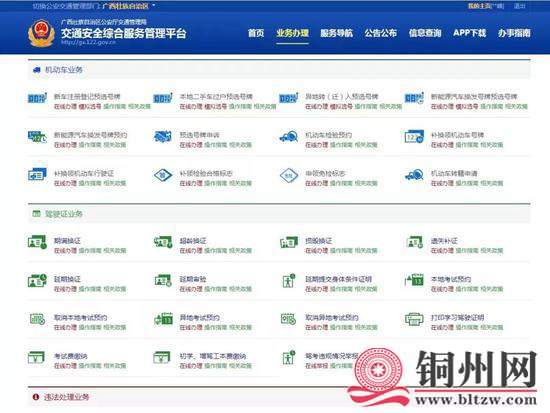Open the 公告公布 navigation tab
This screenshot has width=550, height=413.
click(381, 33)
